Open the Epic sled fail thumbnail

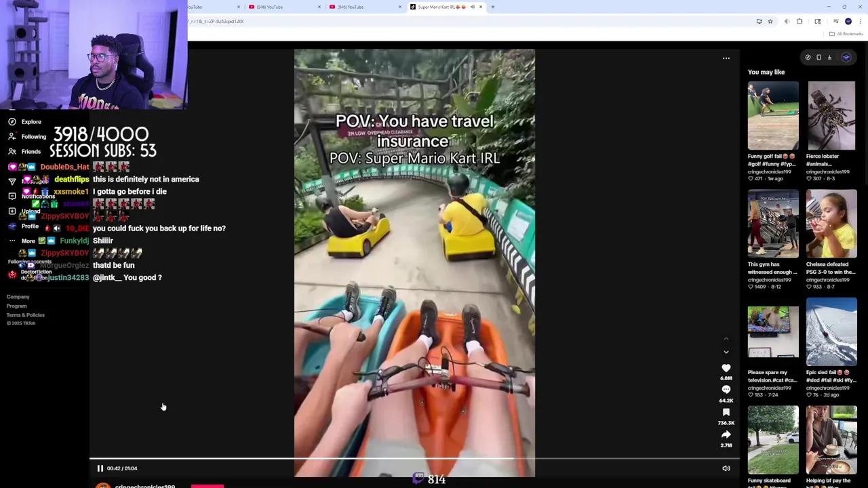click(831, 332)
